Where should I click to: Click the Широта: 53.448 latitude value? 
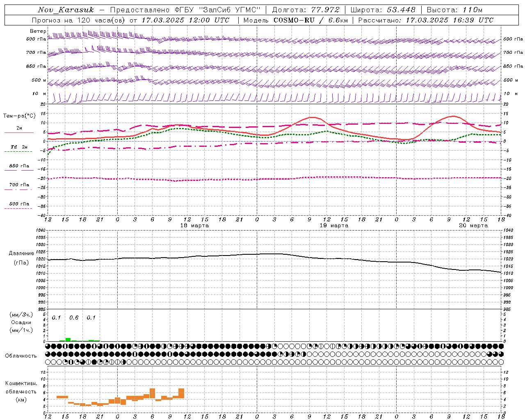tap(383, 10)
